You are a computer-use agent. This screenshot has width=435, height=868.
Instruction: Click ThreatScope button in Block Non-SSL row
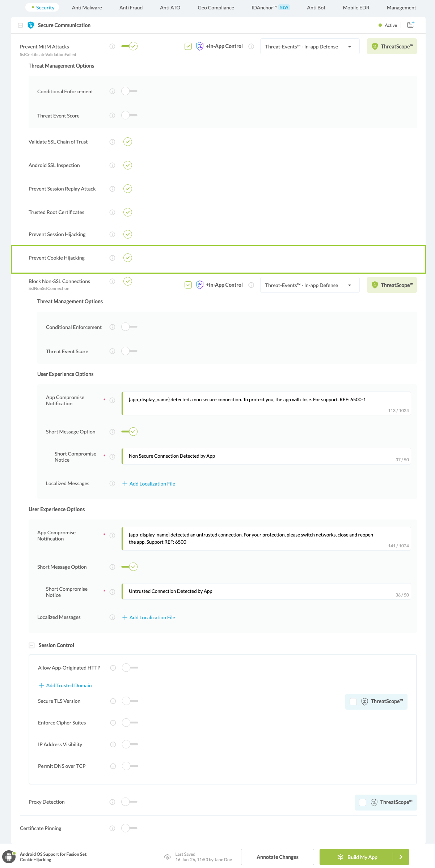392,285
